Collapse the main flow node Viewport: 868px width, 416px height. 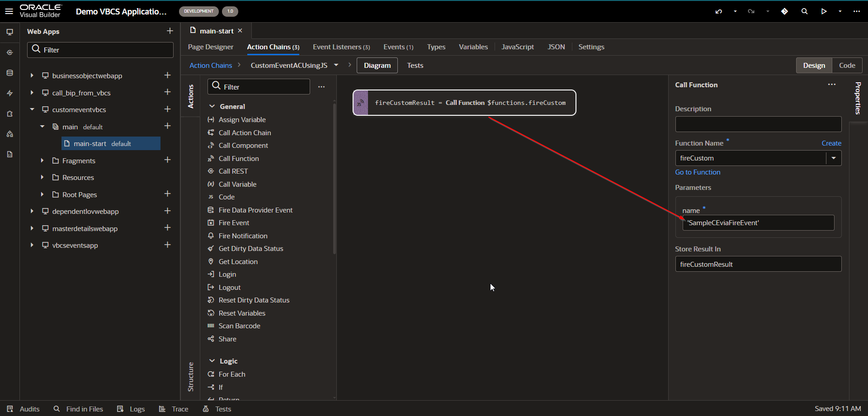42,127
